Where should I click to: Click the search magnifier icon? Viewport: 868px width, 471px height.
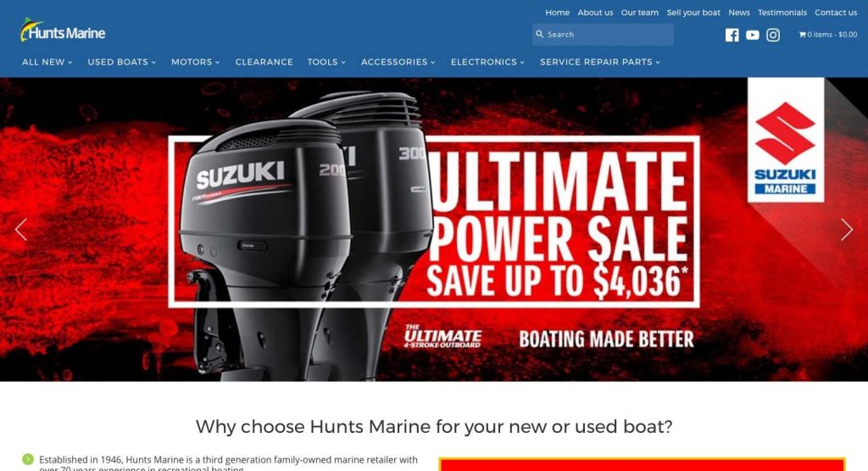(540, 34)
